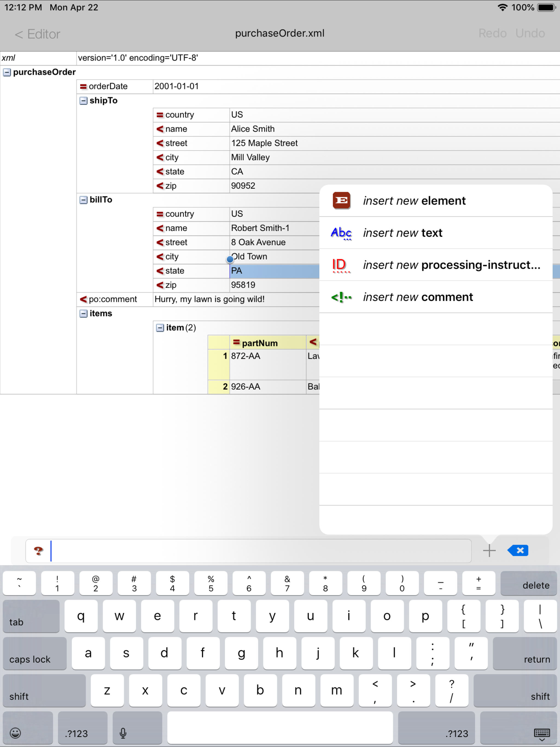Collapse the items node

tap(83, 314)
